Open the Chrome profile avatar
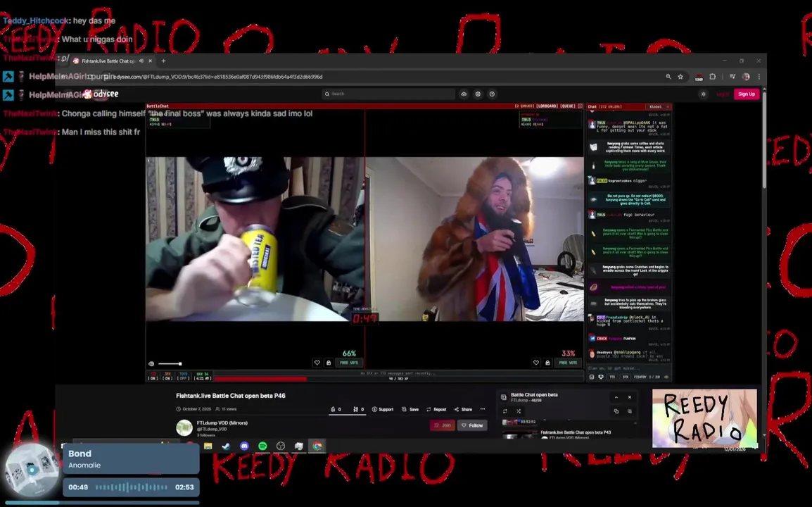 click(x=746, y=77)
